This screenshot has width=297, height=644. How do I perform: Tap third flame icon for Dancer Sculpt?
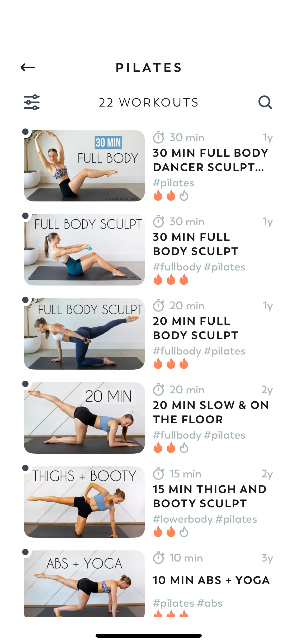click(184, 196)
